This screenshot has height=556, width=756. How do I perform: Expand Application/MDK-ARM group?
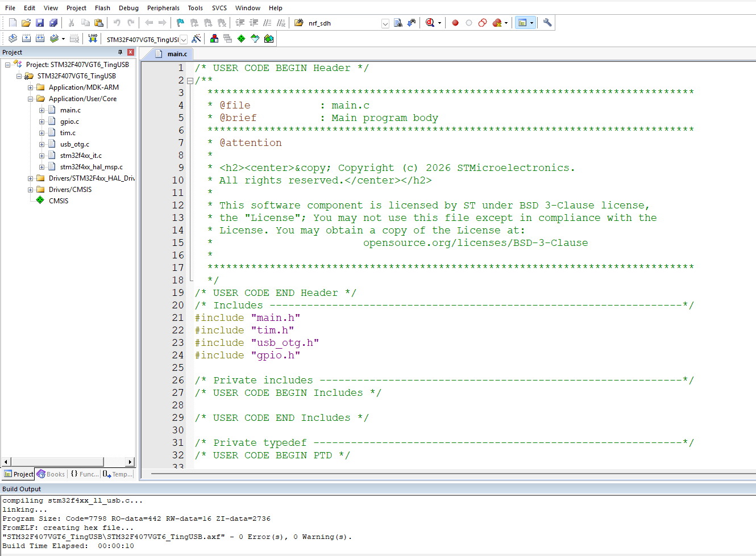coord(30,87)
